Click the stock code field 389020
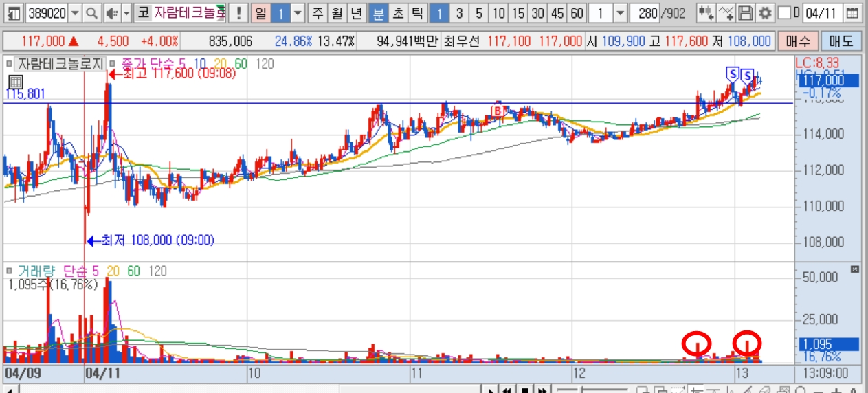This screenshot has width=868, height=393. click(x=47, y=12)
